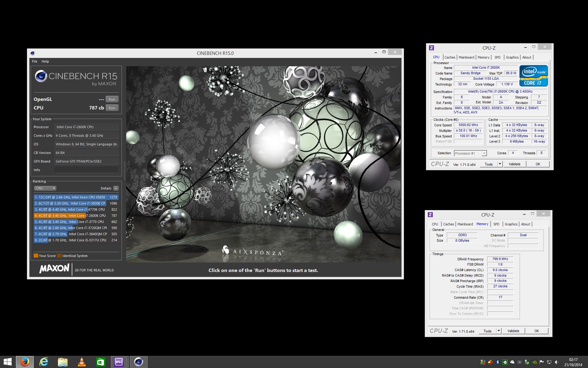Open Graphics tab in lower CPU-Z
This screenshot has height=368, width=588.
pyautogui.click(x=511, y=224)
